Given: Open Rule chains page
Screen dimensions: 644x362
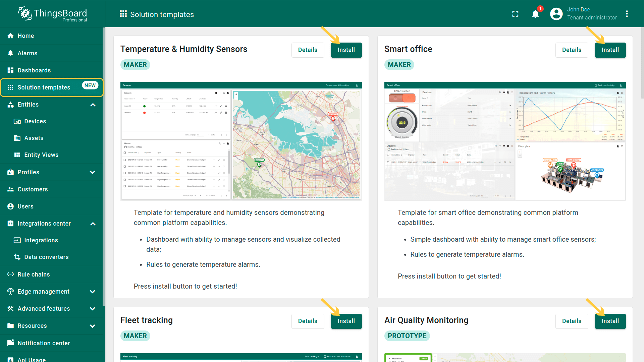Looking at the screenshot, I should (x=34, y=275).
